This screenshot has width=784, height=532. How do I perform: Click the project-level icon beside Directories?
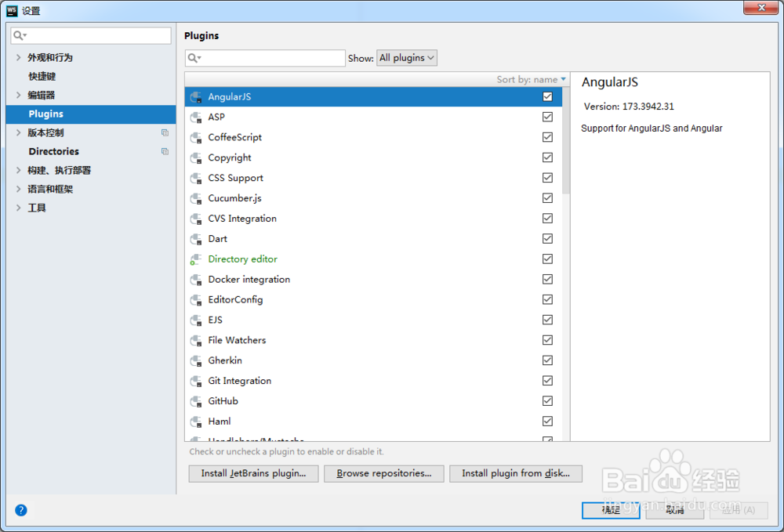pyautogui.click(x=165, y=151)
